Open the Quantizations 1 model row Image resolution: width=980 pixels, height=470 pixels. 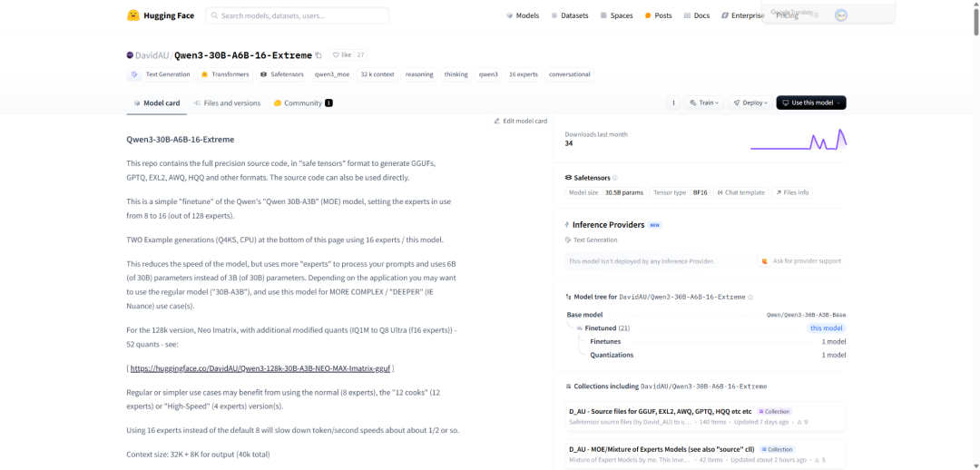point(718,355)
